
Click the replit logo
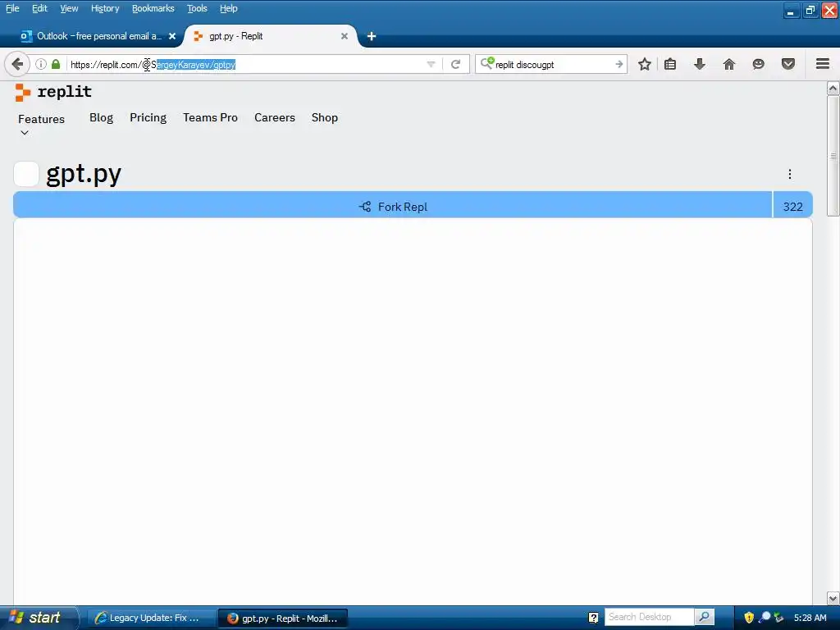pos(53,92)
